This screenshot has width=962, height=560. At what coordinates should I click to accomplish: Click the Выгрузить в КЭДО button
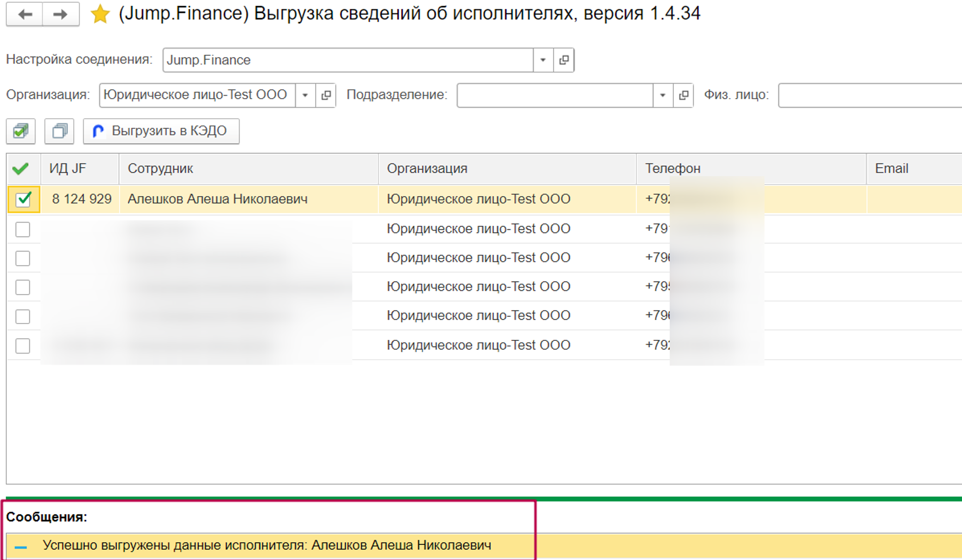point(161,131)
